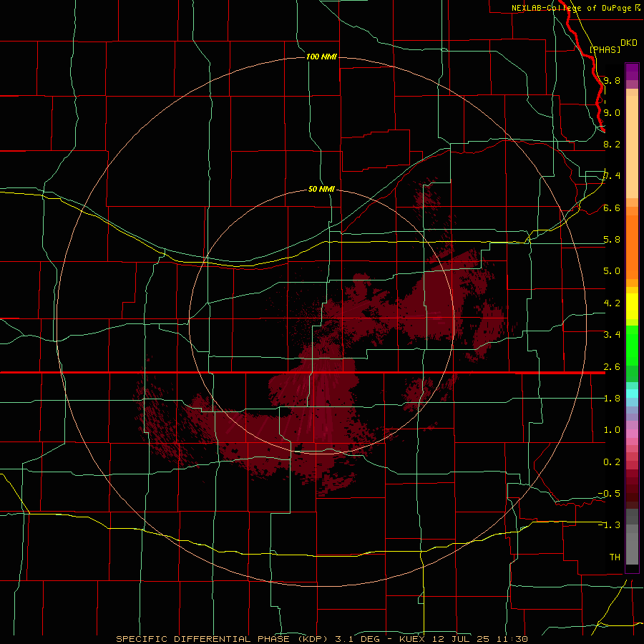Click the (KDP) product code in caption

pyautogui.click(x=314, y=639)
